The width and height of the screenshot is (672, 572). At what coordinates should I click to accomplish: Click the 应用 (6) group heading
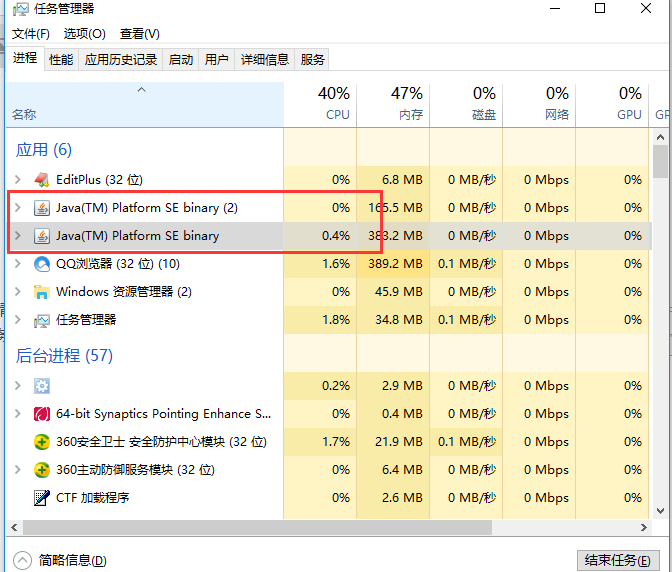coord(44,150)
